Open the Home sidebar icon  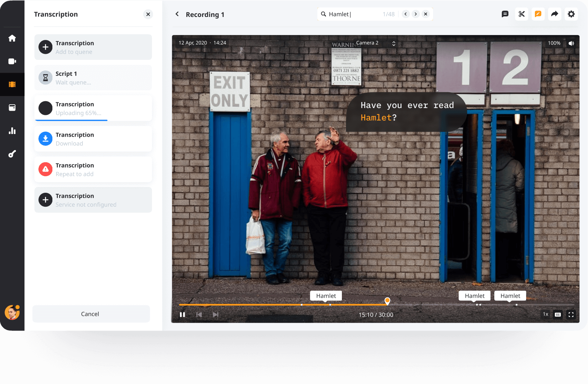(x=12, y=38)
